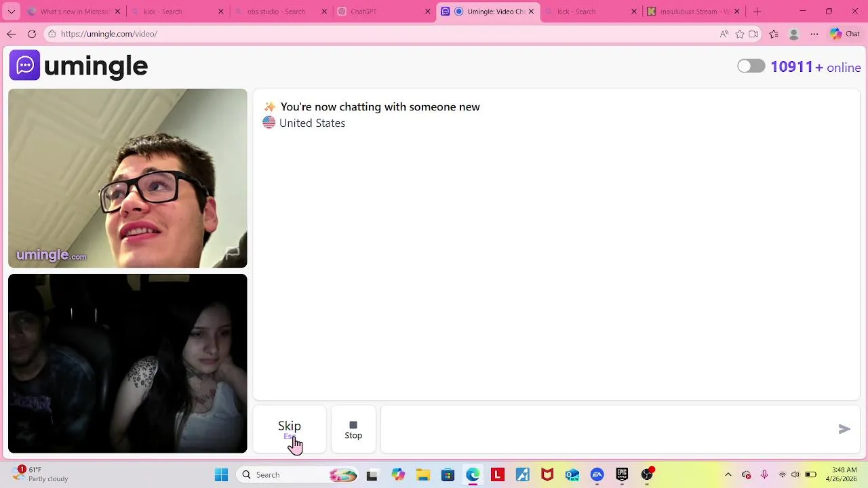The height and width of the screenshot is (488, 868).
Task: Open the browser profile icon
Action: 794,34
